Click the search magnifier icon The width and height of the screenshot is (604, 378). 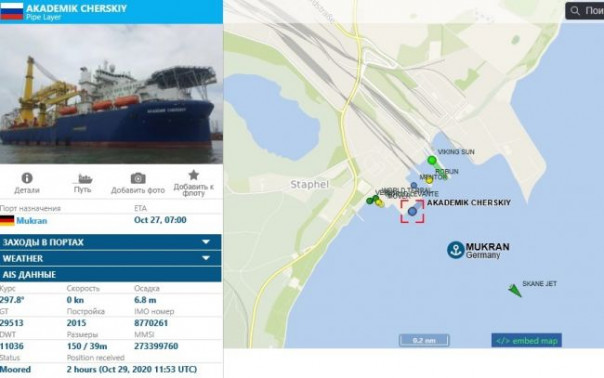pos(575,11)
